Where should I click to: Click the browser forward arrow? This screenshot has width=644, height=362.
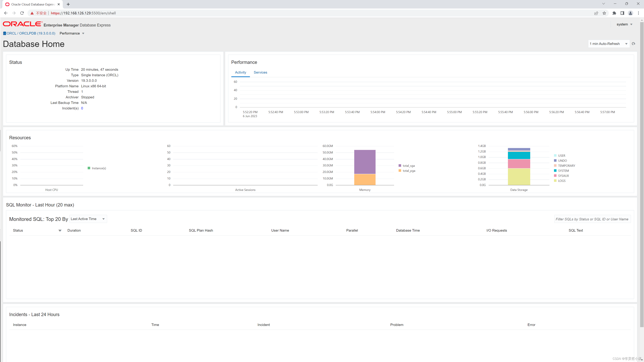click(x=14, y=13)
